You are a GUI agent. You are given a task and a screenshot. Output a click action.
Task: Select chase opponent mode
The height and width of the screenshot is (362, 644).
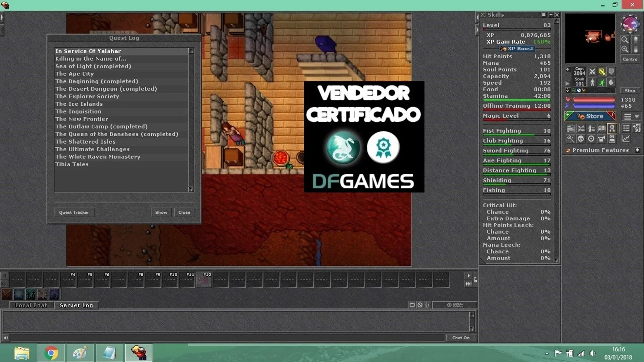click(602, 83)
